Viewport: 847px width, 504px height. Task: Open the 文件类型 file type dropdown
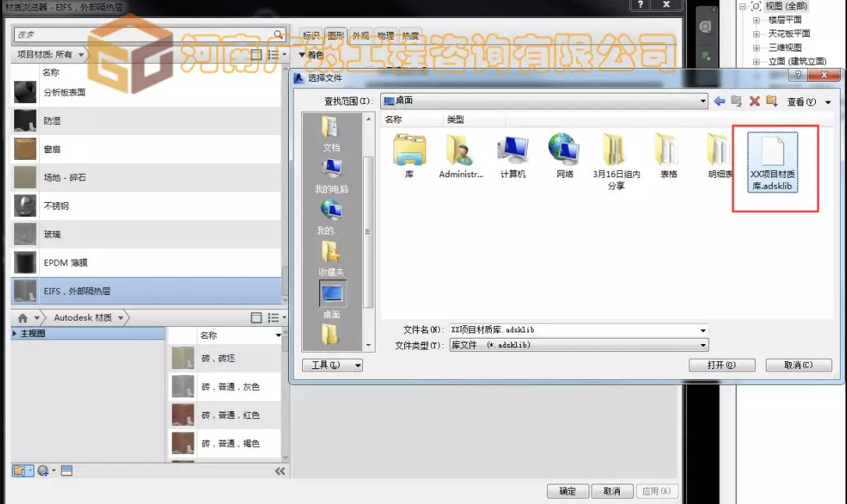click(701, 345)
